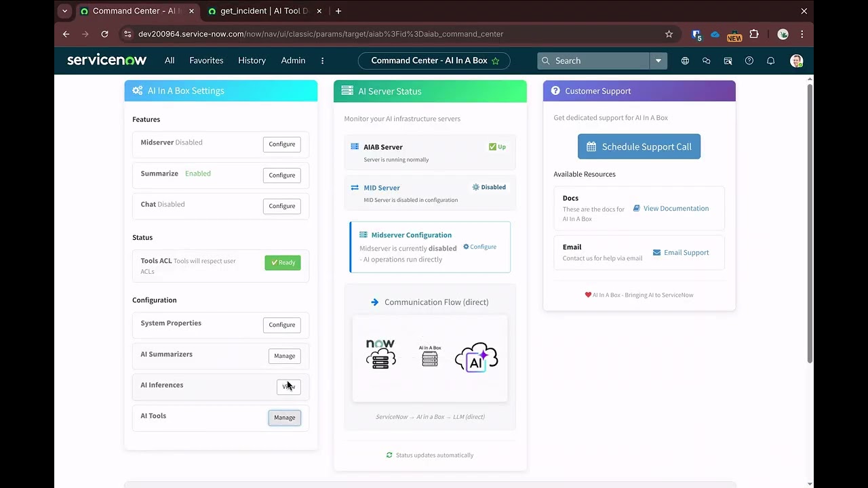
Task: Click the MID Server transfer arrows icon
Action: (x=354, y=187)
